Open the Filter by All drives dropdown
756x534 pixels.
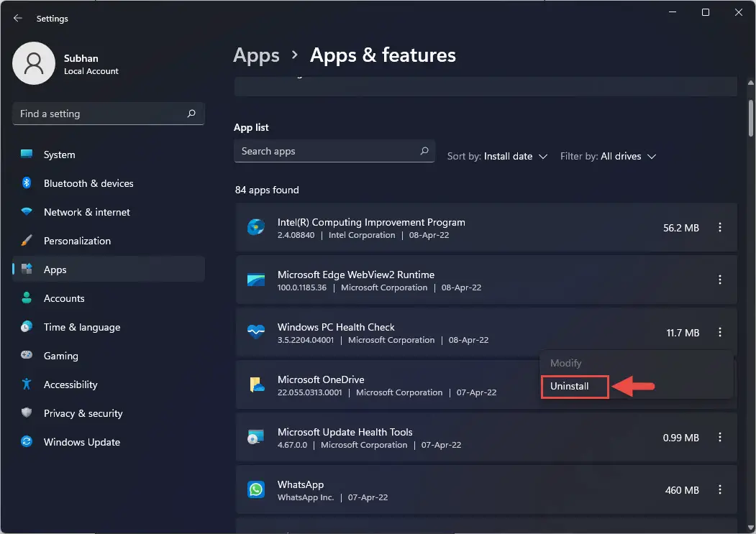pos(608,156)
